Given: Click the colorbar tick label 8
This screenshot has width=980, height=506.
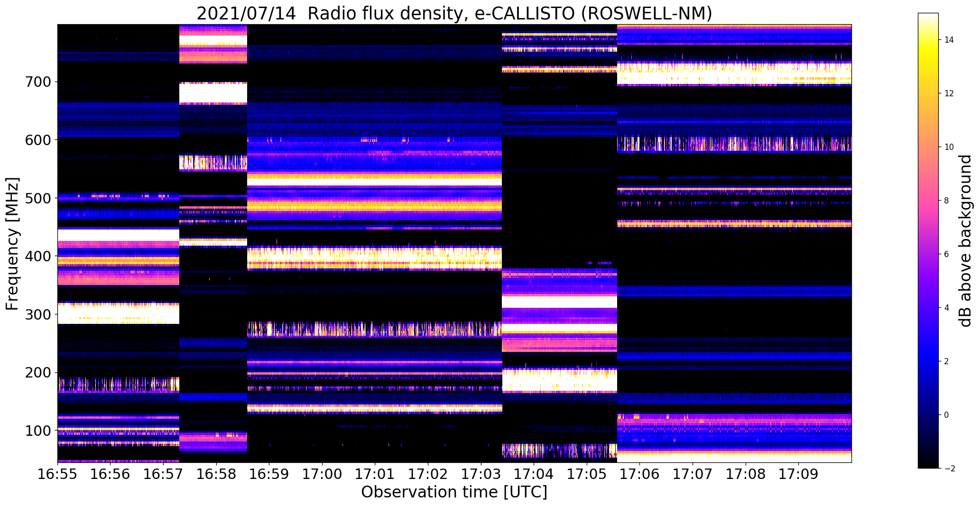Looking at the screenshot, I should (x=947, y=201).
